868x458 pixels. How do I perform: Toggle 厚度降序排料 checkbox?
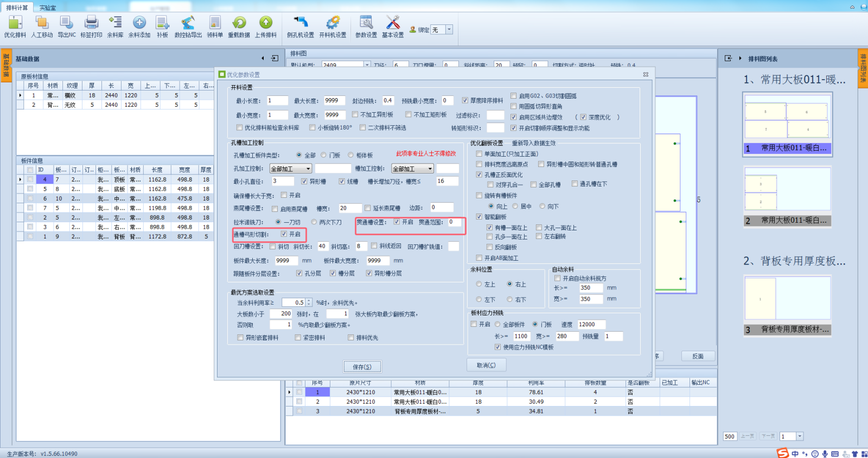pos(465,100)
